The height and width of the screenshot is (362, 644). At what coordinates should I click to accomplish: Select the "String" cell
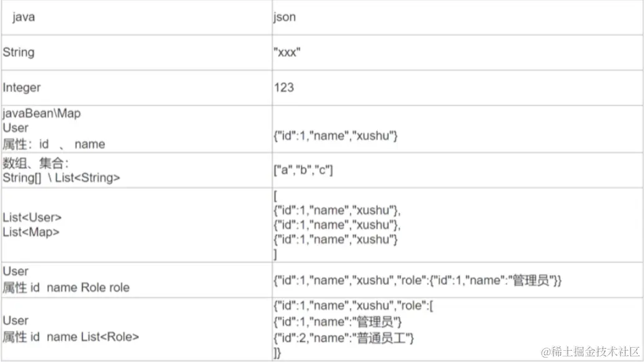click(19, 52)
